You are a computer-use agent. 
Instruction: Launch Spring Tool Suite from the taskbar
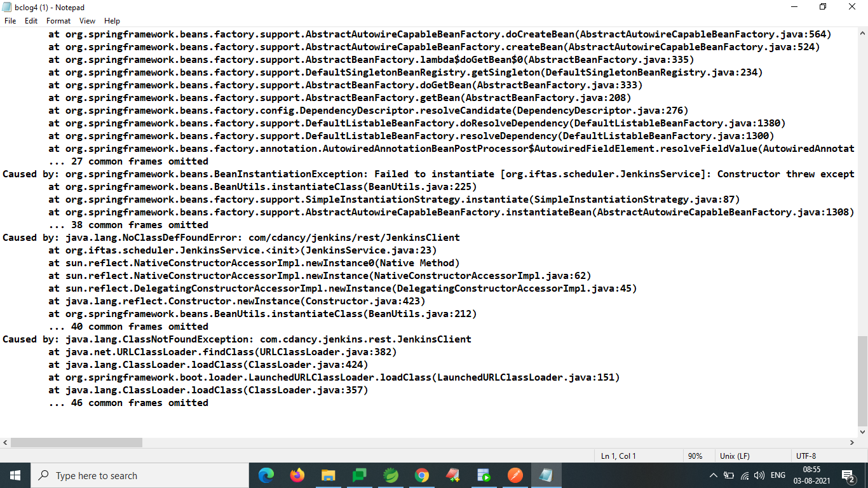[x=390, y=475]
